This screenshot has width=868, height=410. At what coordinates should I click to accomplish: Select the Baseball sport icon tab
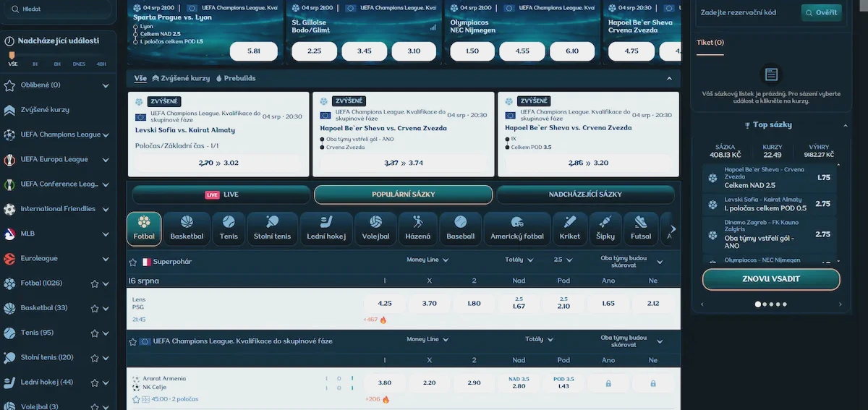460,228
